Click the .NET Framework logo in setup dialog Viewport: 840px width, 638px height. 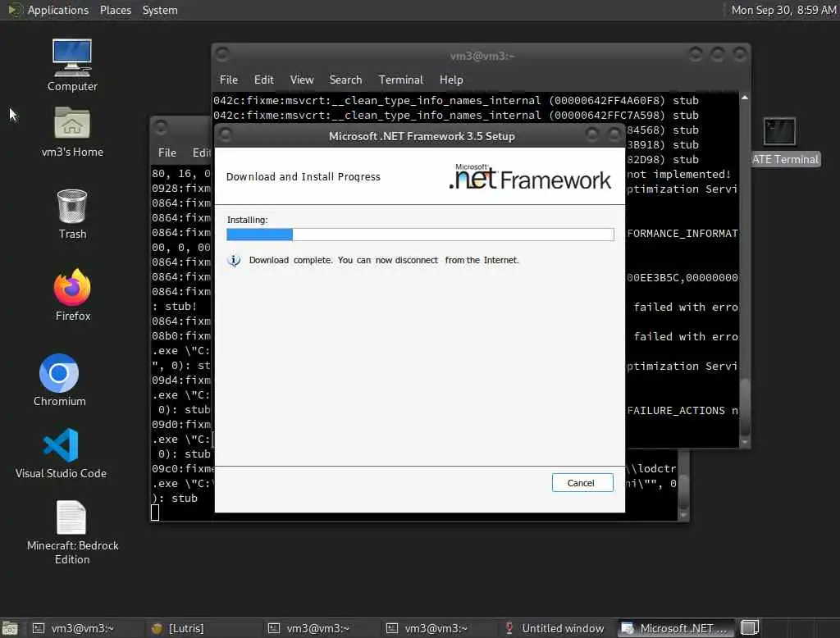click(x=530, y=177)
